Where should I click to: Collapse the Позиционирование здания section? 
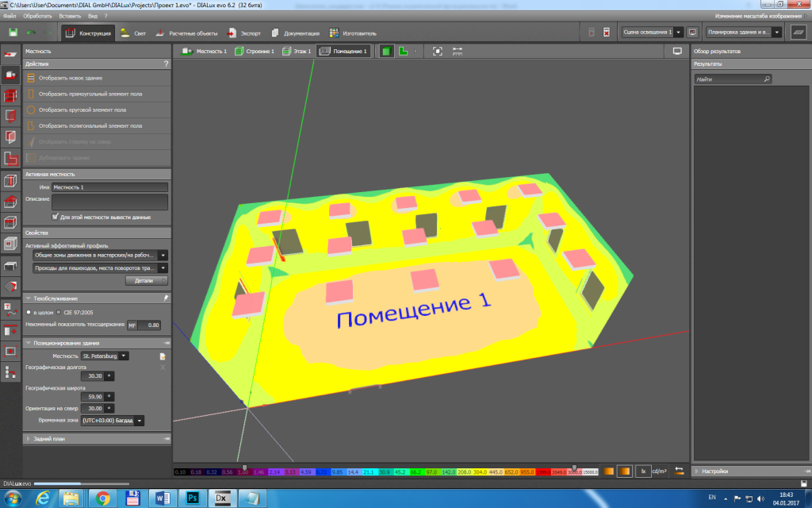[x=29, y=343]
